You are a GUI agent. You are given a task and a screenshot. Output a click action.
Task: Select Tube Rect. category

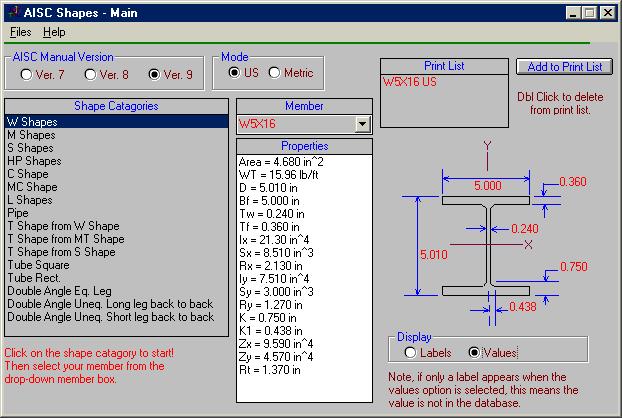[x=116, y=278]
